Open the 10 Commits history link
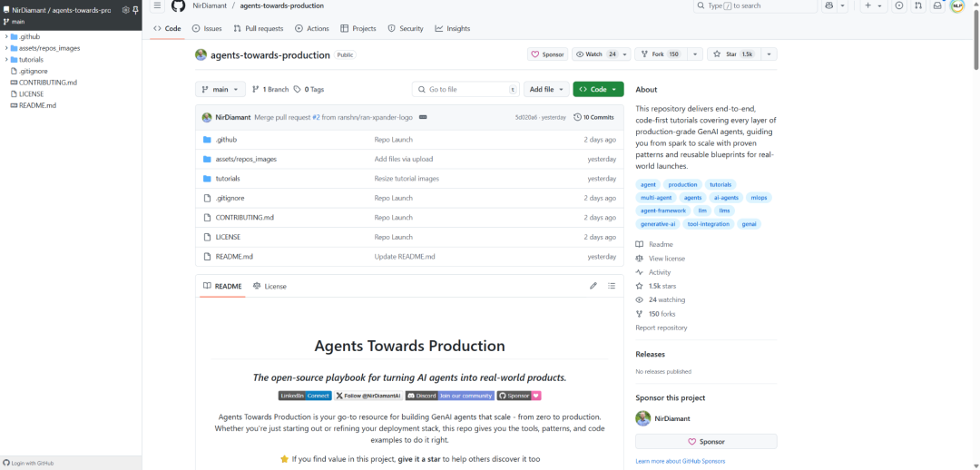Viewport: 980px width, 470px height. pos(593,117)
